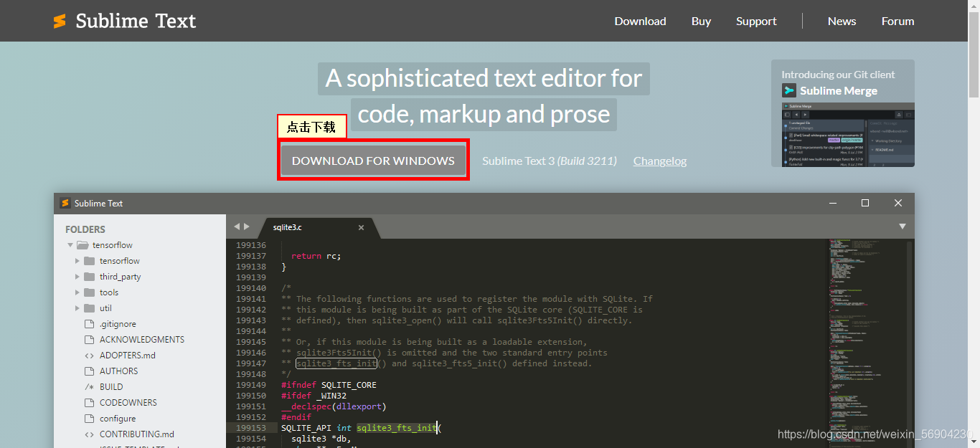Open the Download page in top navigation

pyautogui.click(x=640, y=22)
